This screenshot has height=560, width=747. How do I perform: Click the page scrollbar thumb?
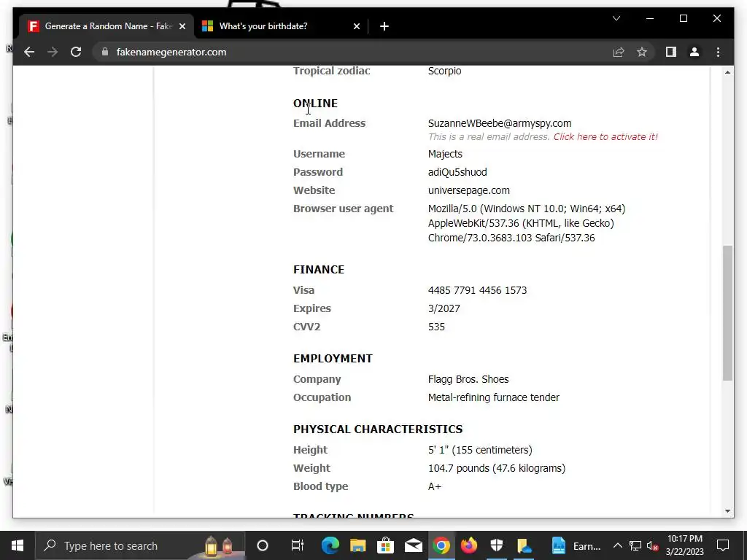point(727,313)
